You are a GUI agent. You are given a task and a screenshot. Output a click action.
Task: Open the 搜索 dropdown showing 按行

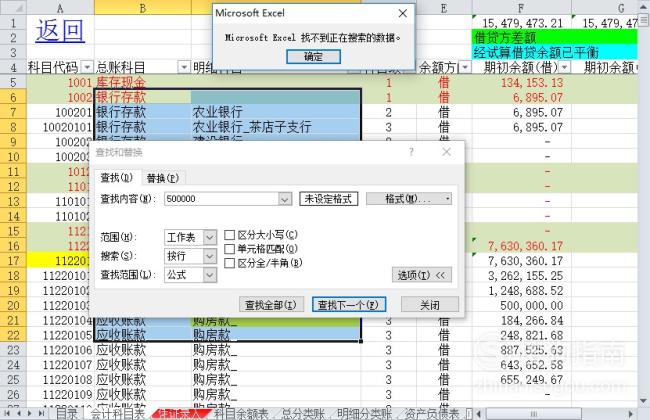coord(210,256)
